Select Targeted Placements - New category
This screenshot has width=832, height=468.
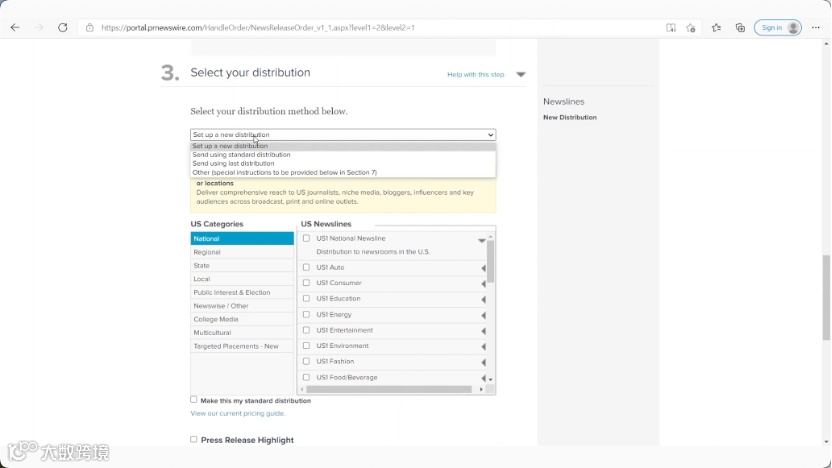(242, 346)
